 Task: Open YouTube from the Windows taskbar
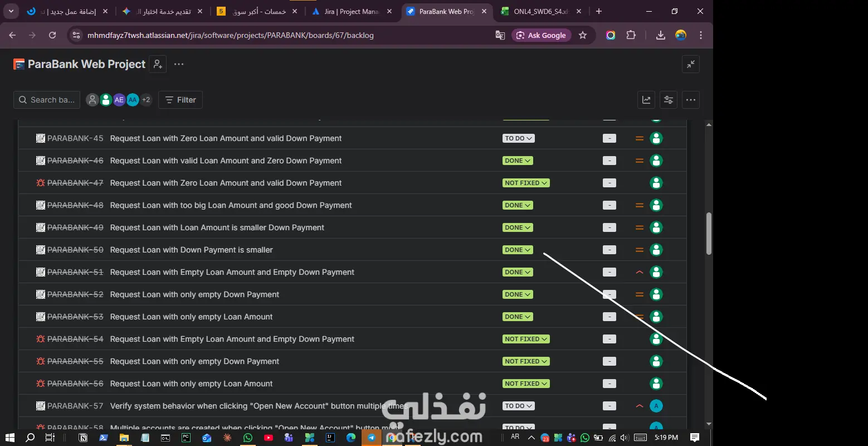269,438
